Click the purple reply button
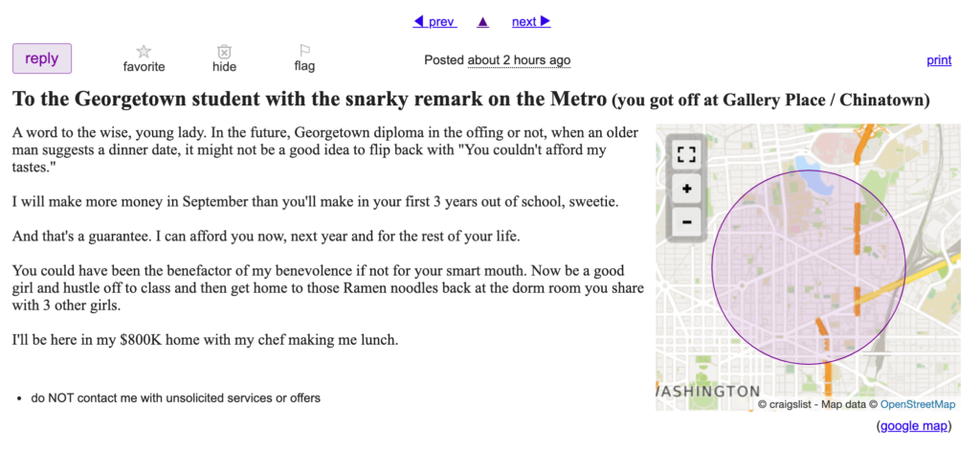Viewport: 980px width, 453px height. [42, 58]
